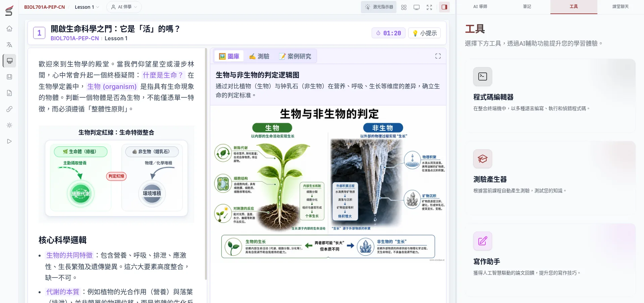
Task: Open the 小提示 hint button
Action: click(425, 33)
